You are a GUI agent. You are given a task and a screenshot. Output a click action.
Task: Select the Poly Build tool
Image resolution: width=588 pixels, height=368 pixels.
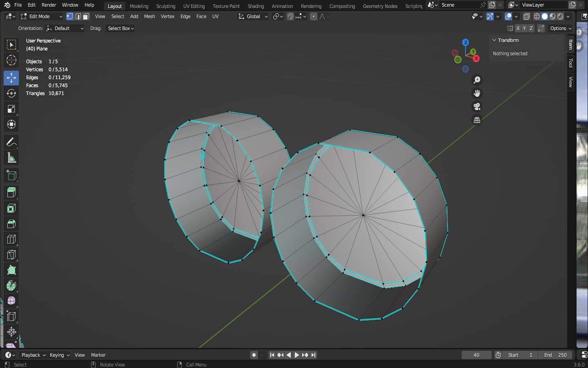pyautogui.click(x=11, y=270)
